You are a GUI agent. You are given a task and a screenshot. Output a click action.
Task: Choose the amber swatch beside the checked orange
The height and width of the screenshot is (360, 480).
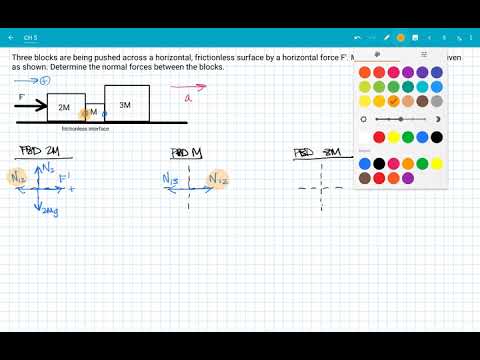(x=379, y=101)
